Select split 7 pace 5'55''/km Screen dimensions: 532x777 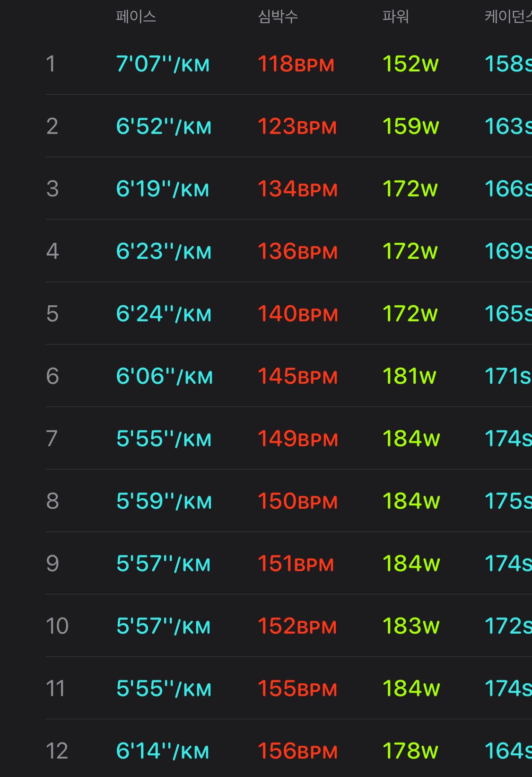click(x=164, y=439)
